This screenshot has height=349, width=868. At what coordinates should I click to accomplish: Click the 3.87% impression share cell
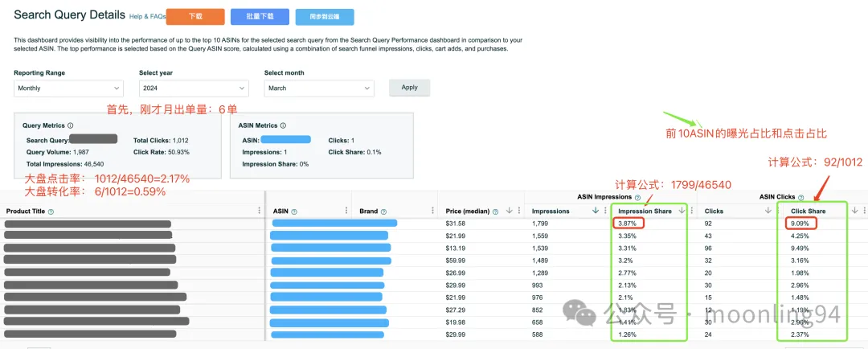point(628,224)
